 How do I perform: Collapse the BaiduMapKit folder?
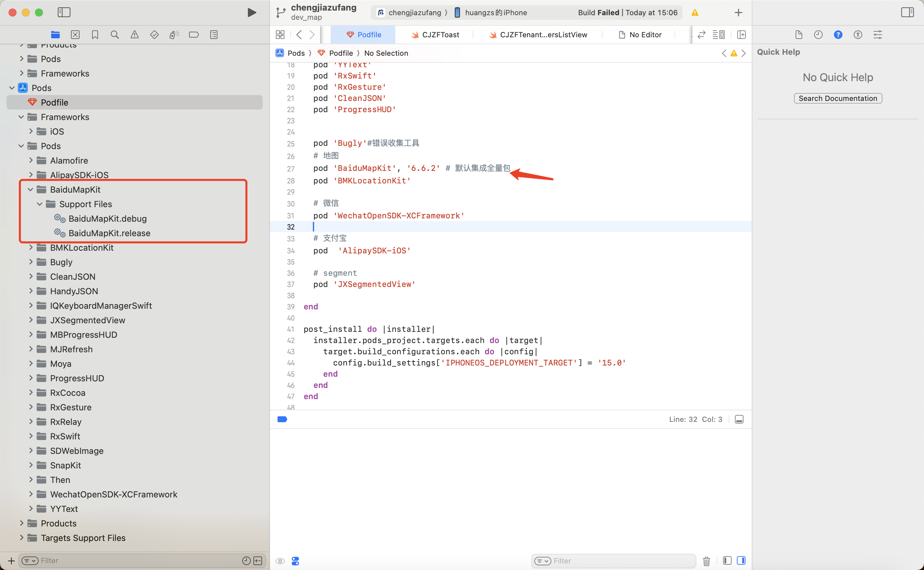click(x=31, y=190)
